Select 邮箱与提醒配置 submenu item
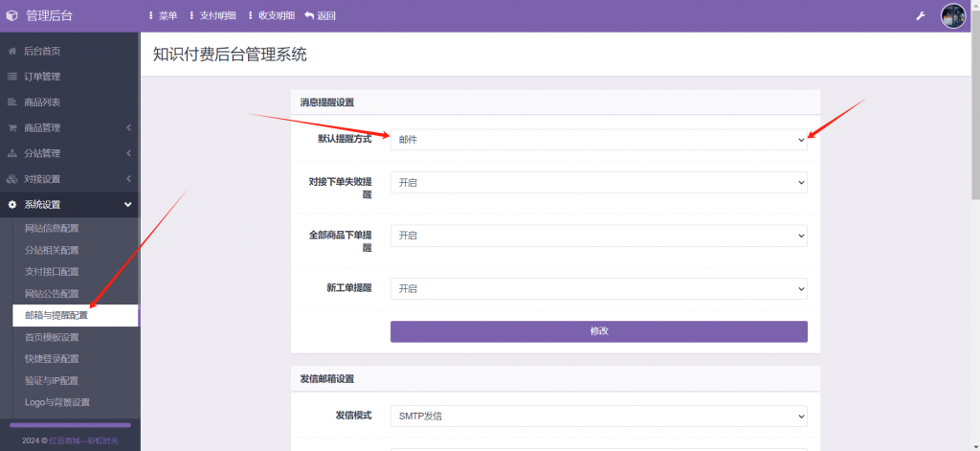980x451 pixels. click(75, 315)
